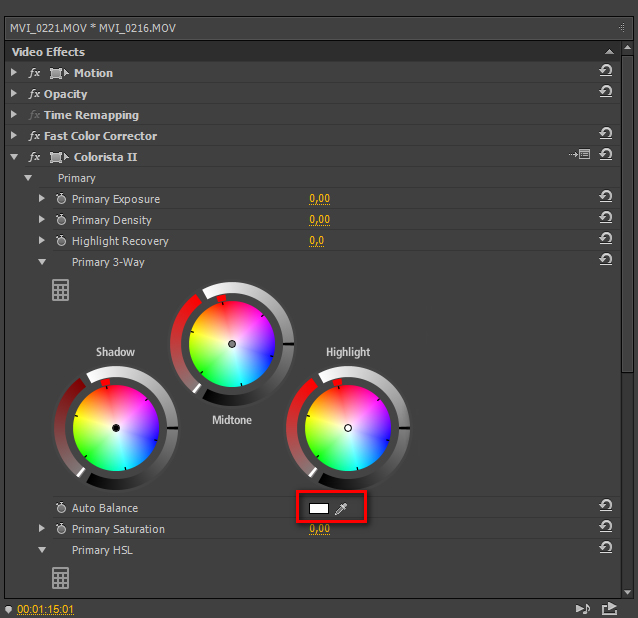Pick Auto Balance color with eyedropper
Screen dimensions: 638x618
click(x=341, y=509)
